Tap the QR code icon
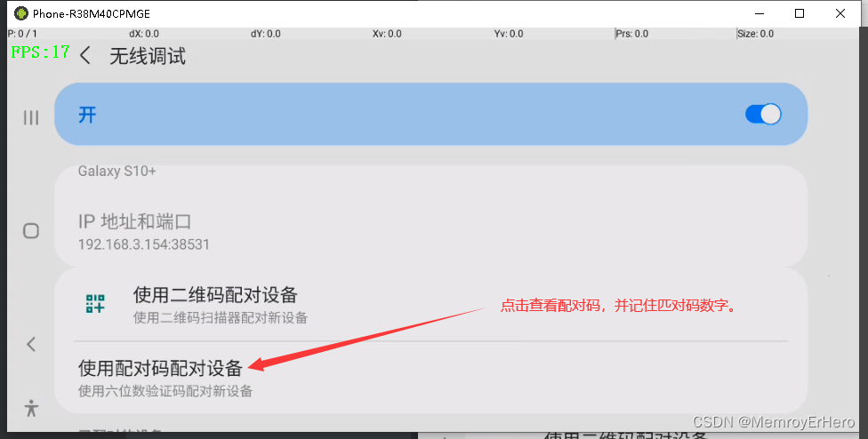Viewport: 868px width, 439px height. (95, 304)
